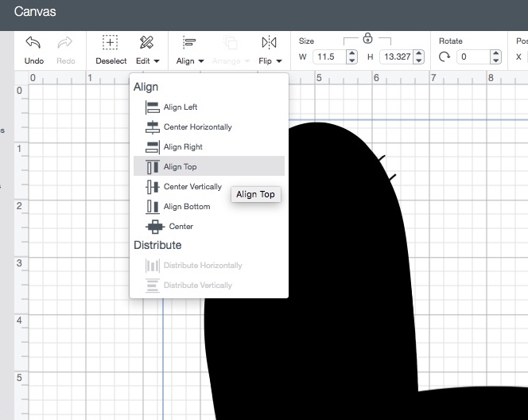
Task: Click the Align heading in the popup menu
Action: (x=146, y=87)
